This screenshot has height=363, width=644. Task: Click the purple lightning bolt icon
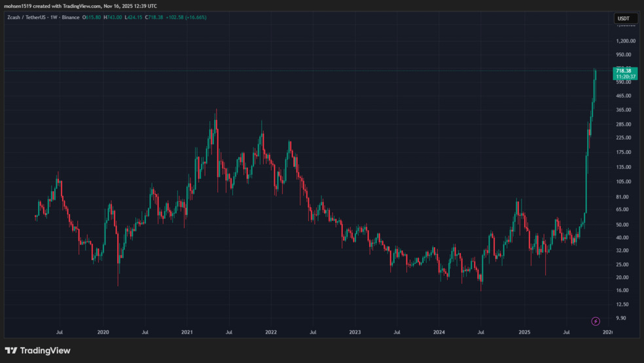tap(596, 321)
